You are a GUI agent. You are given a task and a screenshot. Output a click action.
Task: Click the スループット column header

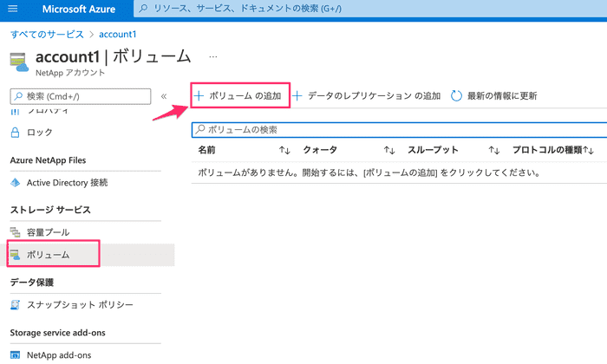[434, 150]
